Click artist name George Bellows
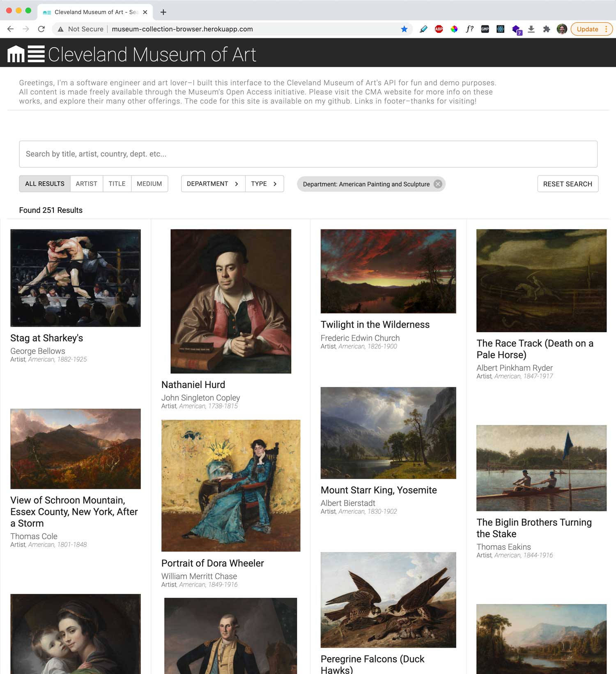616x674 pixels. click(x=38, y=351)
